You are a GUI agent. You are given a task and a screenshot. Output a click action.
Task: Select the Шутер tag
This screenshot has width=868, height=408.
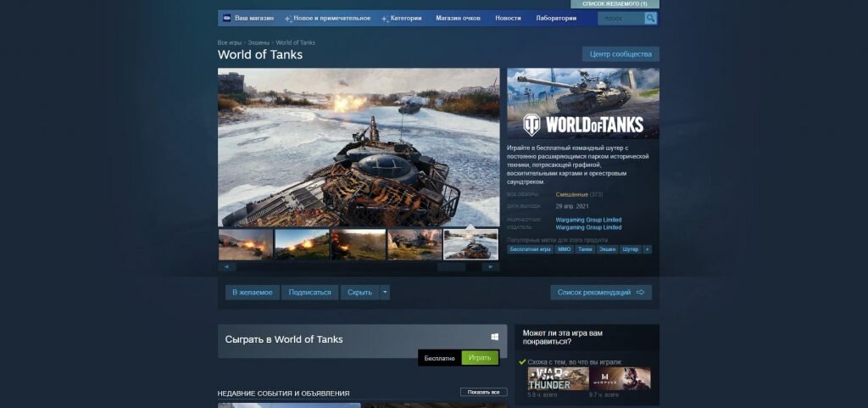pos(631,249)
